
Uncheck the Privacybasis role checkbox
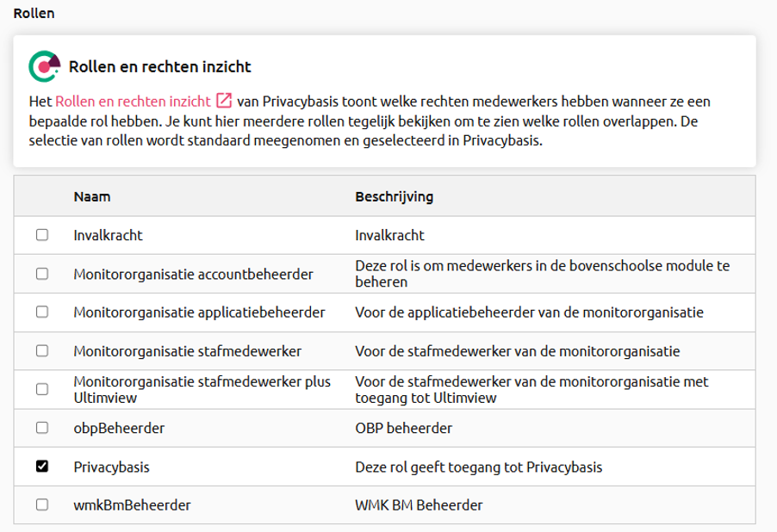pyautogui.click(x=41, y=467)
